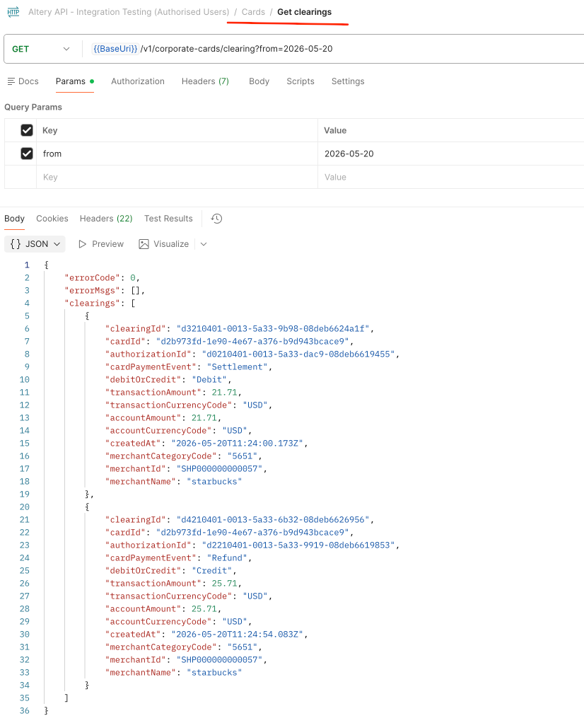The width and height of the screenshot is (584, 728).
Task: Click transactionAmount value 21.71
Action: click(x=225, y=393)
